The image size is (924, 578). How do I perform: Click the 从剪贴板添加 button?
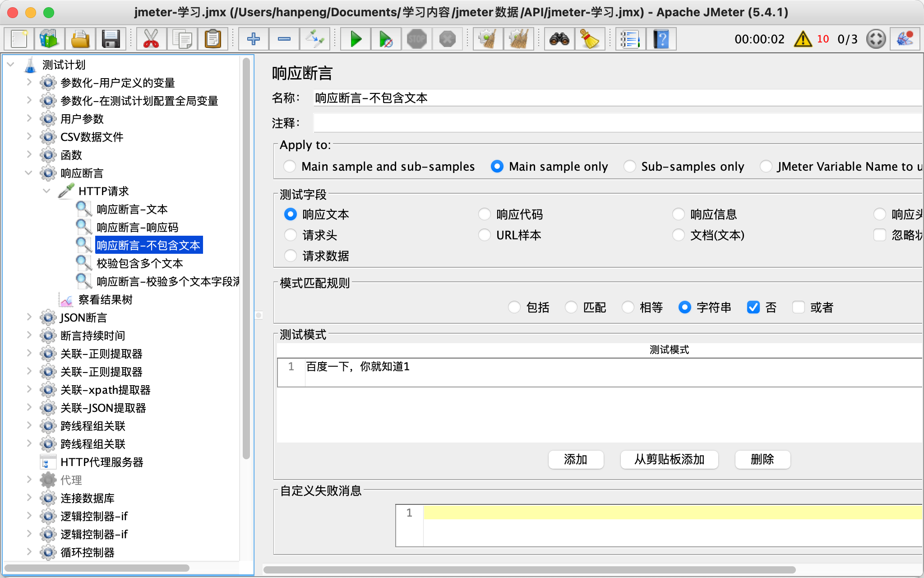tap(669, 460)
